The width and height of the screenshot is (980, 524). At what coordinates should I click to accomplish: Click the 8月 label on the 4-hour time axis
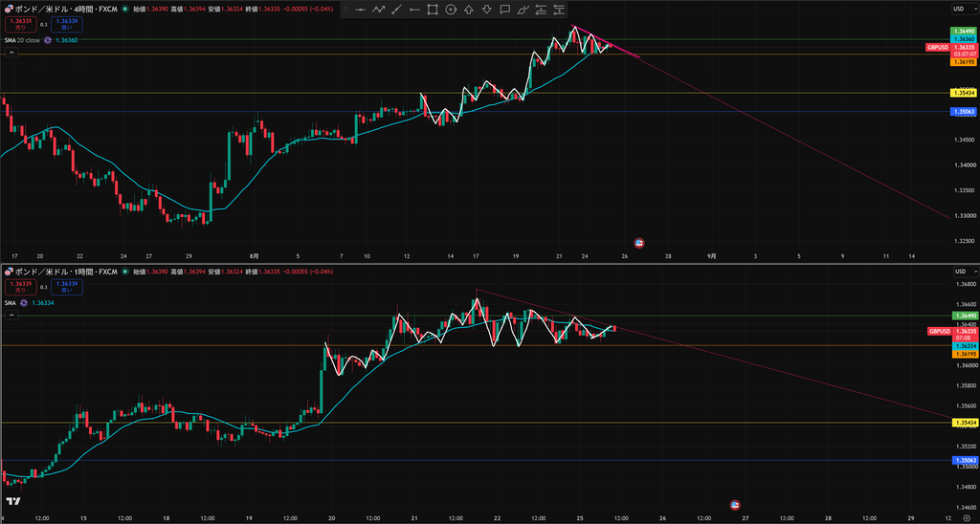(x=254, y=256)
